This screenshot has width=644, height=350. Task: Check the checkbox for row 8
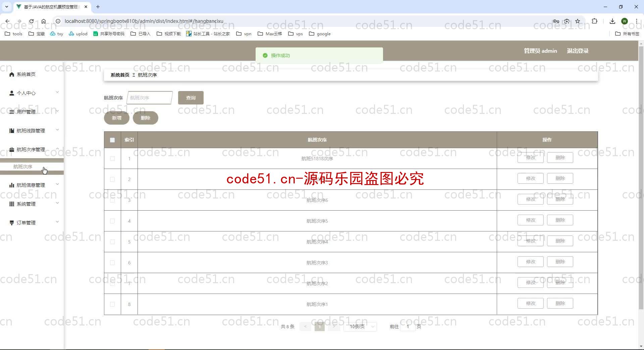(x=112, y=304)
